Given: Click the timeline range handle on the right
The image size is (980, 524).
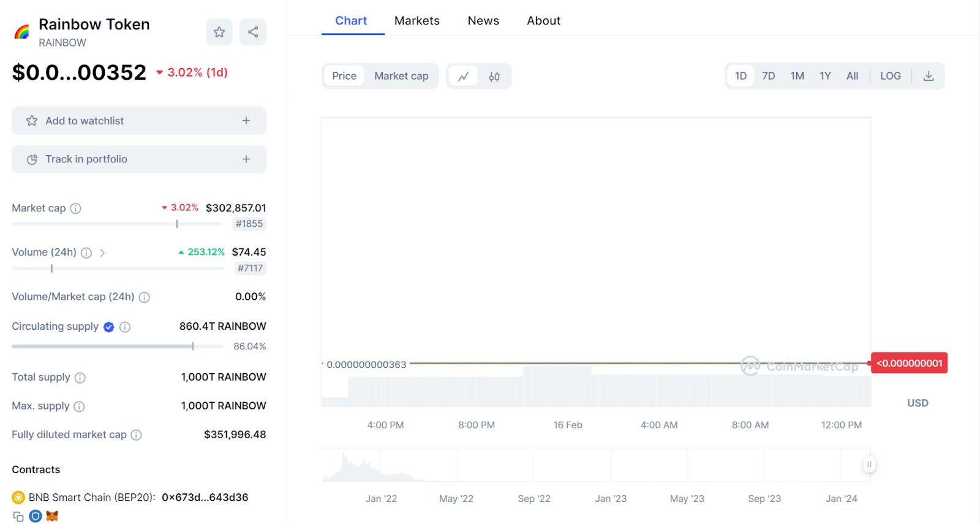Looking at the screenshot, I should tap(869, 465).
